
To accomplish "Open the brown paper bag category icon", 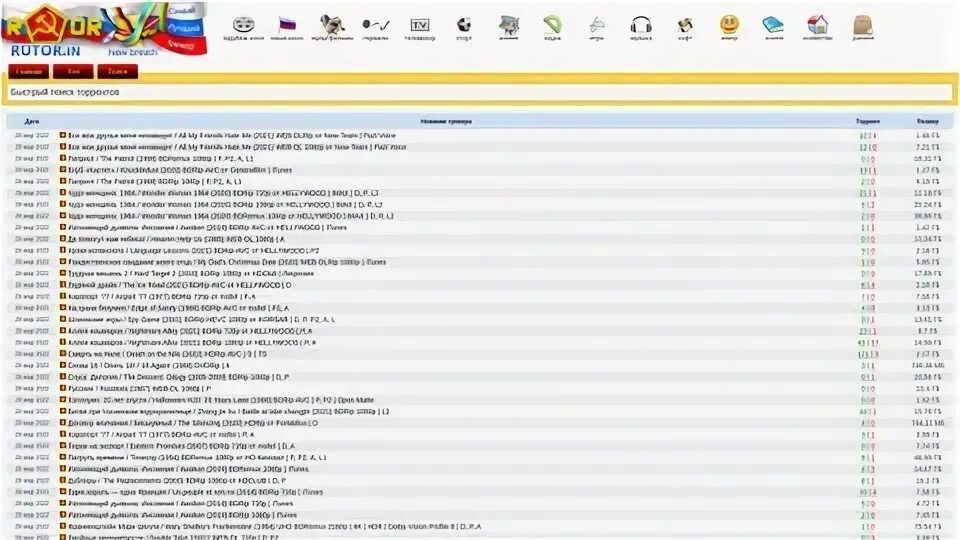I will 863,25.
